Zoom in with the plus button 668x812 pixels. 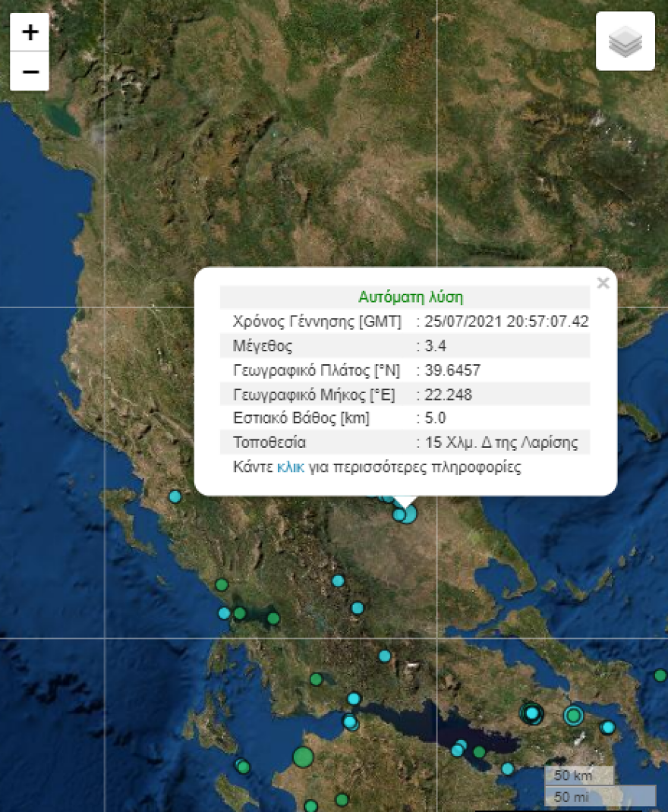point(29,33)
